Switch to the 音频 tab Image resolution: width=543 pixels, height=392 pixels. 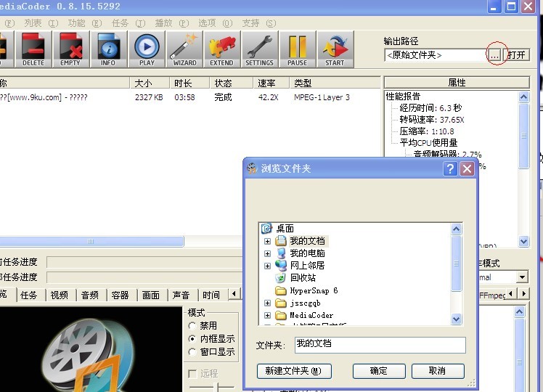90,295
